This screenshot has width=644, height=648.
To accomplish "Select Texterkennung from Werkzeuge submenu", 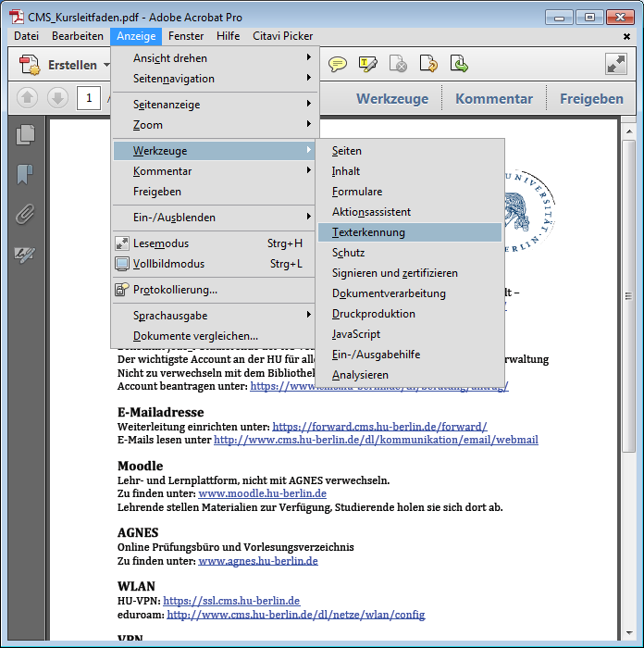I will 368,232.
